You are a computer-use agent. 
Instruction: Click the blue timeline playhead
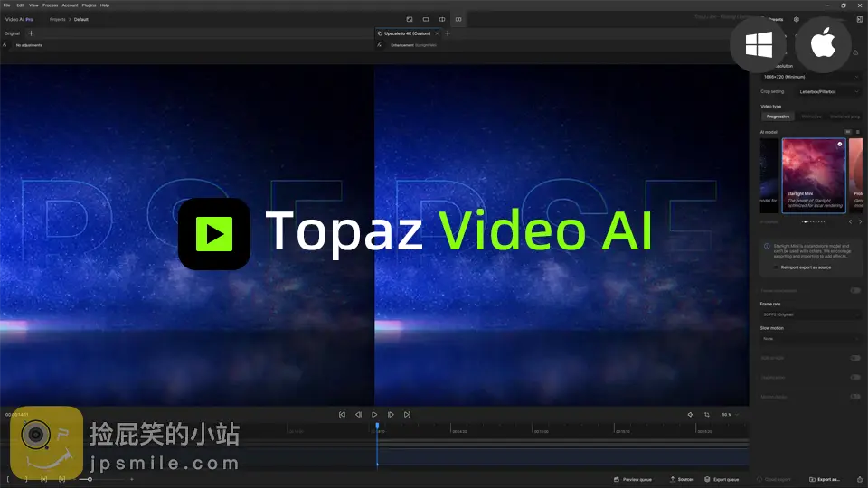tap(377, 426)
